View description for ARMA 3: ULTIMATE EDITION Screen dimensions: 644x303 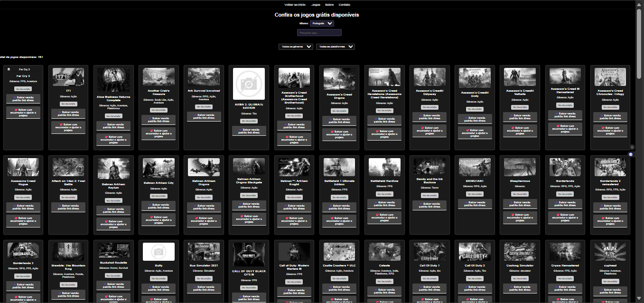pos(249,121)
